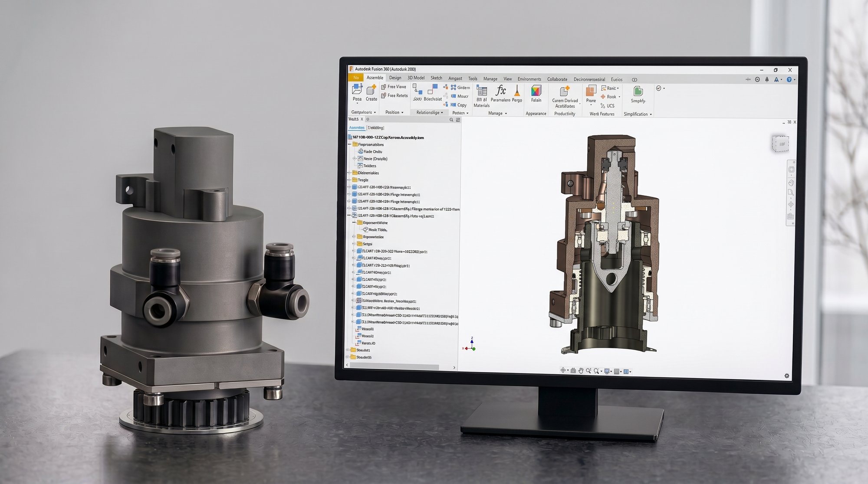
Task: Open the Rook dropdown arrow
Action: [x=619, y=97]
